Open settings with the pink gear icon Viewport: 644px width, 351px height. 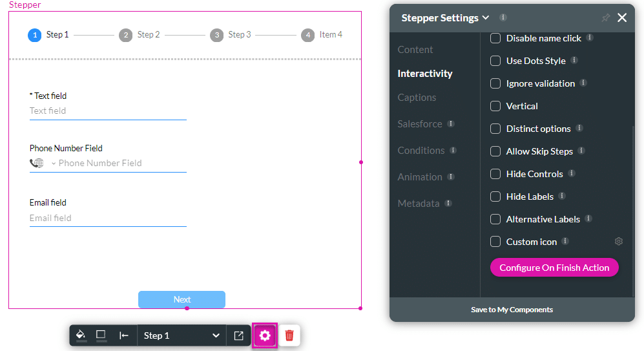pyautogui.click(x=265, y=335)
